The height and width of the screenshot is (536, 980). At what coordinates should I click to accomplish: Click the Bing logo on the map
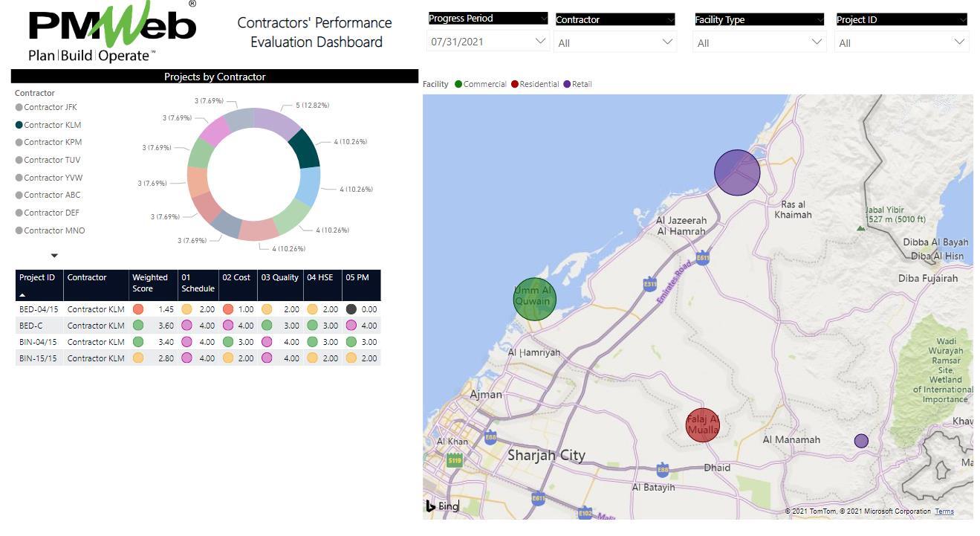click(442, 506)
